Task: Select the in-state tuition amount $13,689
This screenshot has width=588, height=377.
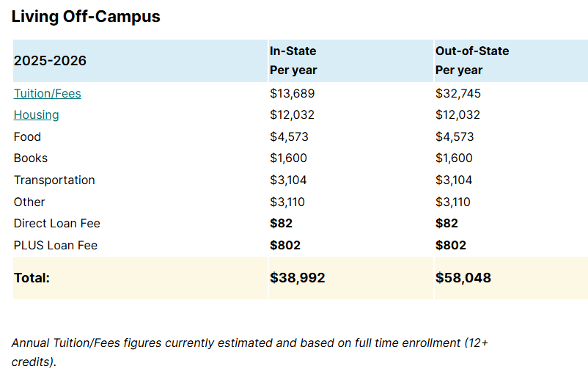Action: click(x=293, y=94)
